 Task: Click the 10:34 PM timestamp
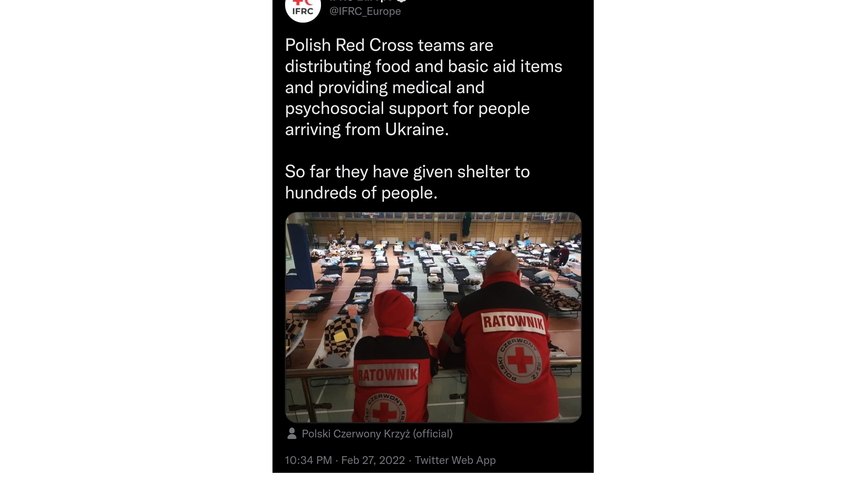tap(308, 460)
